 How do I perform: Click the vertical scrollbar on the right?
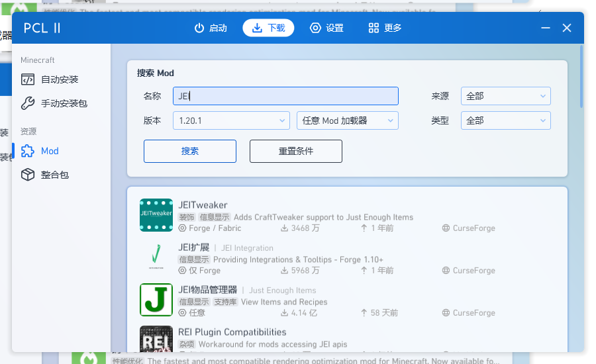(x=581, y=76)
